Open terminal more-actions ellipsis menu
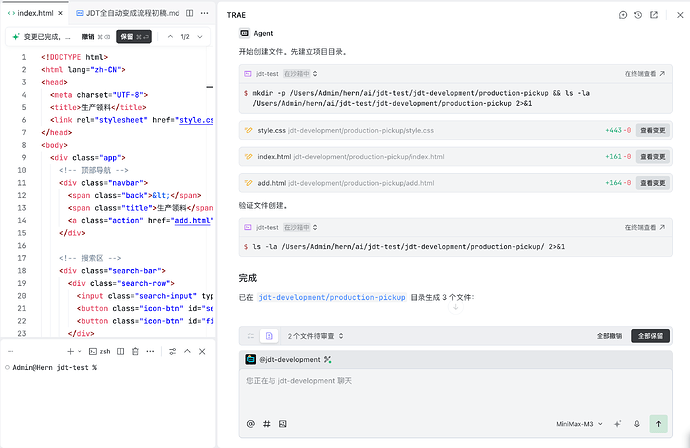 [150, 351]
